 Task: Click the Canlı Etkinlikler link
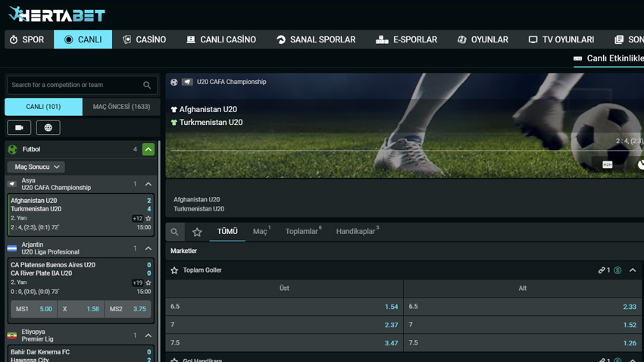[608, 58]
